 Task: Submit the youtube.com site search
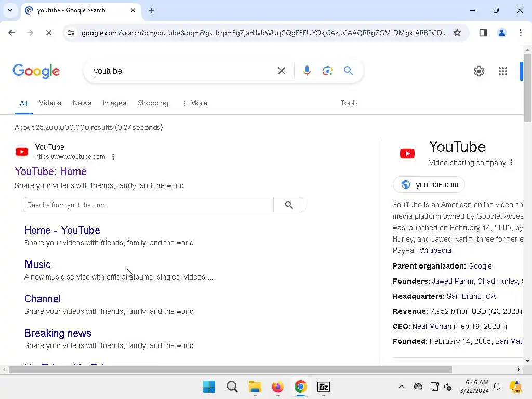(289, 205)
